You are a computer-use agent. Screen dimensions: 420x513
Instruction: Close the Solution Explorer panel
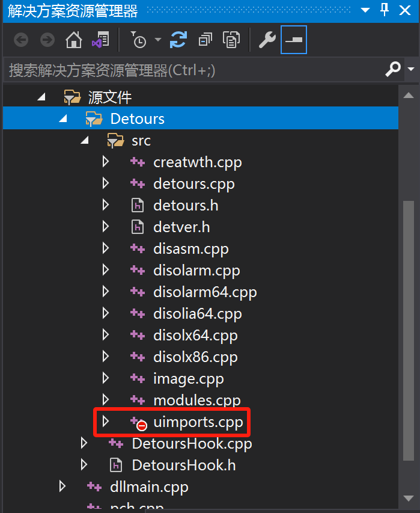point(405,10)
